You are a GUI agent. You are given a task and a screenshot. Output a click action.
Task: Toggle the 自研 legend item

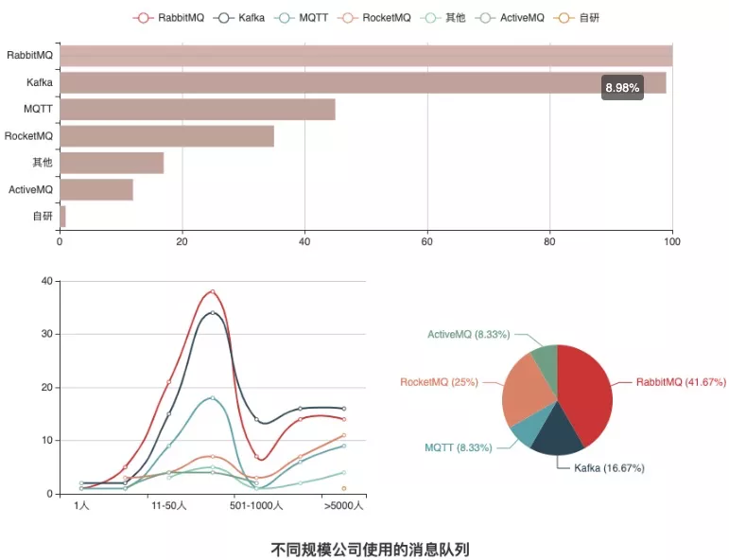point(577,18)
